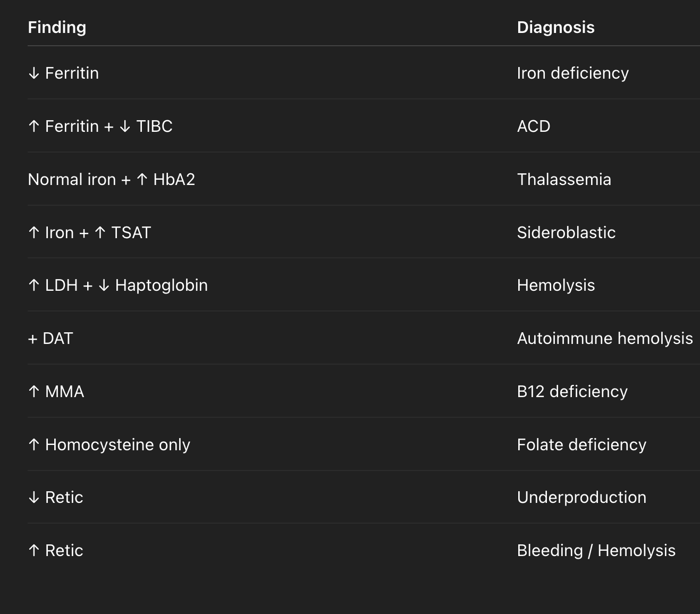700x614 pixels.
Task: Click the Finding column header
Action: click(x=57, y=28)
